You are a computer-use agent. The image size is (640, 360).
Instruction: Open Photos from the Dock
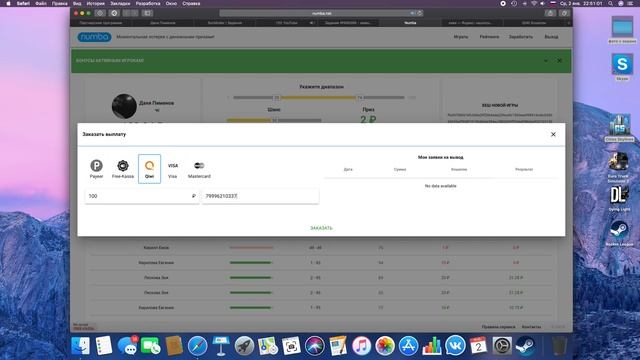pos(385,346)
